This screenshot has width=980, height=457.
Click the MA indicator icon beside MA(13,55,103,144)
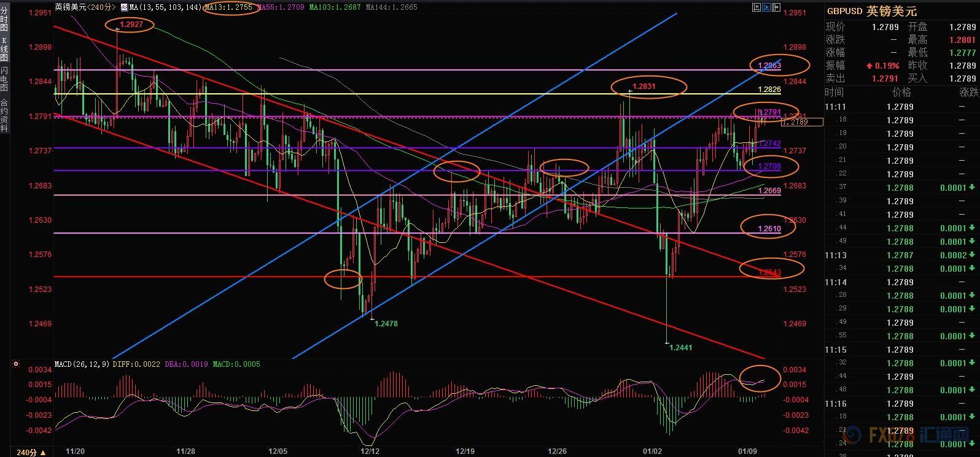[123, 7]
